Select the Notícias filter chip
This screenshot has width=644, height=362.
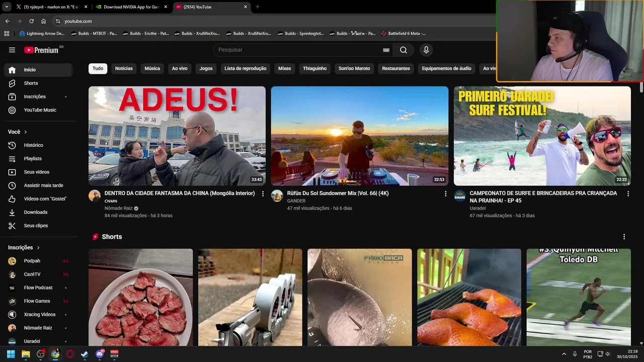(124, 68)
